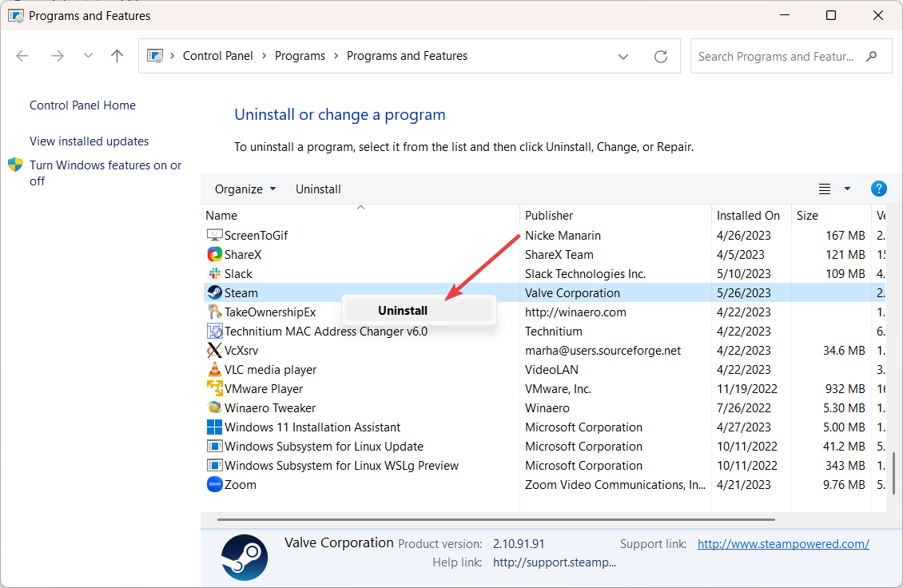
Task: Click the 11/19/2022 installed date
Action: (747, 389)
